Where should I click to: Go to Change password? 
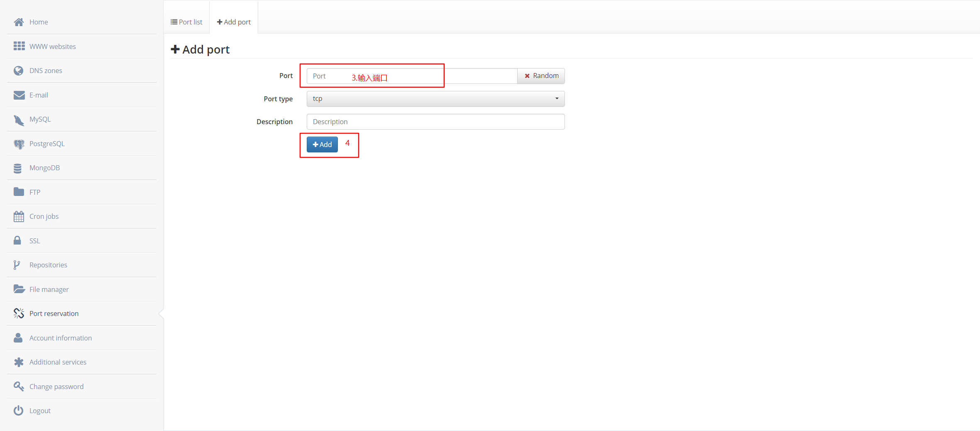pyautogui.click(x=56, y=386)
